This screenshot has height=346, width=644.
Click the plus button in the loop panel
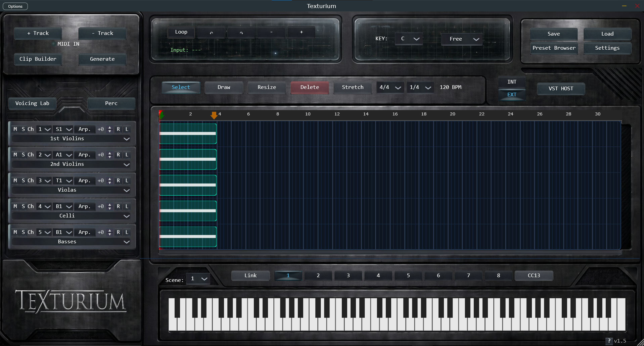pos(302,32)
